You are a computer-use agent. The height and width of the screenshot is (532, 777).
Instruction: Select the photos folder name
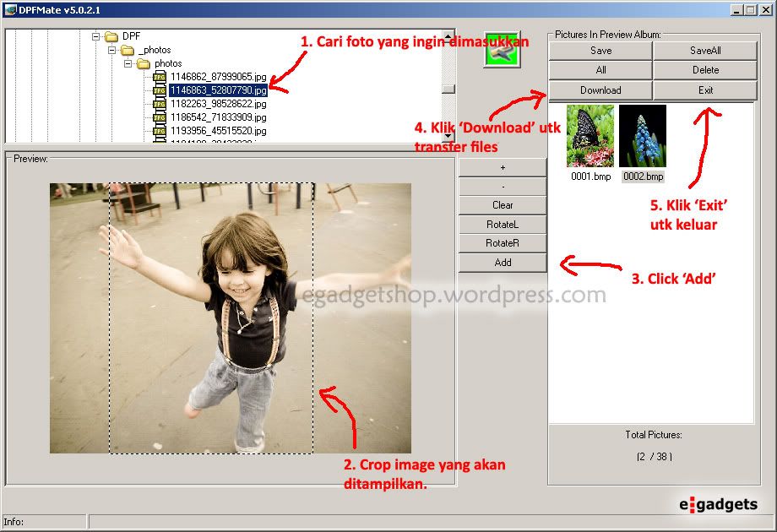(168, 63)
